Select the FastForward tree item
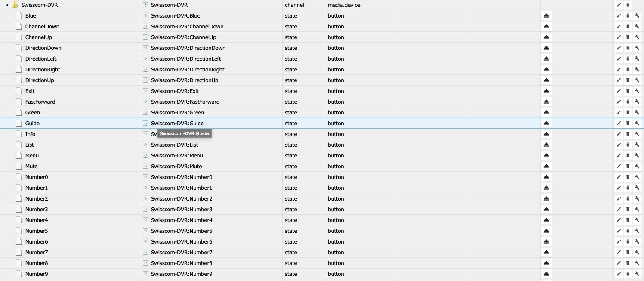The image size is (644, 281). point(40,102)
